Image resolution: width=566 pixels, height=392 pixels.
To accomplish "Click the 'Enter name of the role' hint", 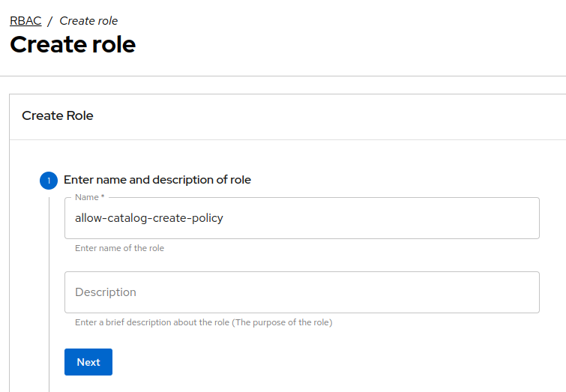I will (x=119, y=248).
